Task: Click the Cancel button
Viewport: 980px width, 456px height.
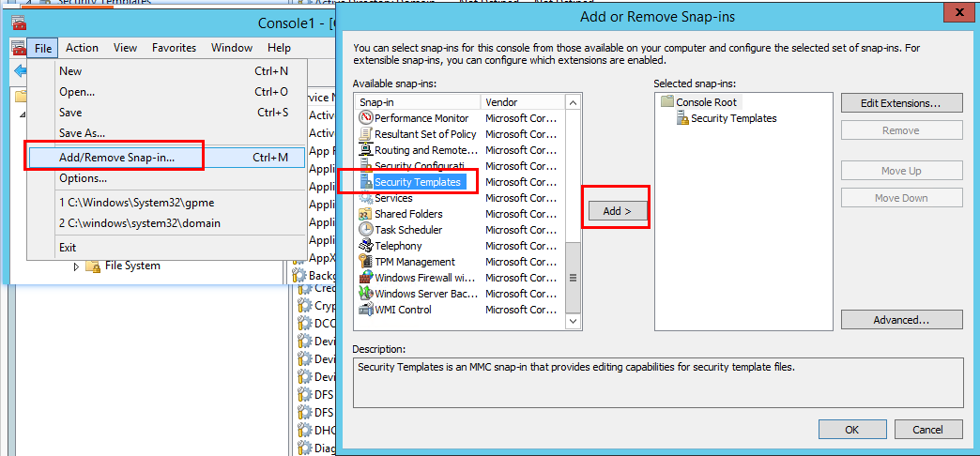Action: (927, 430)
